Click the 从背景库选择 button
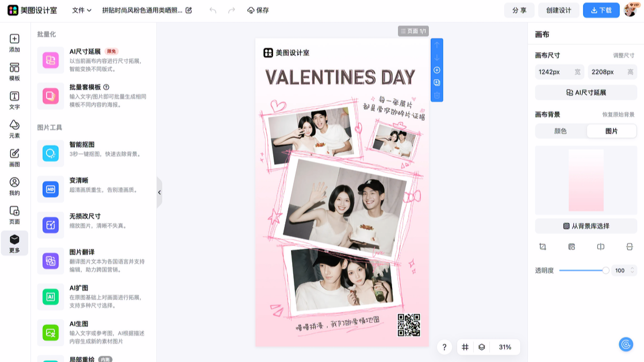This screenshot has width=644, height=362. click(586, 226)
